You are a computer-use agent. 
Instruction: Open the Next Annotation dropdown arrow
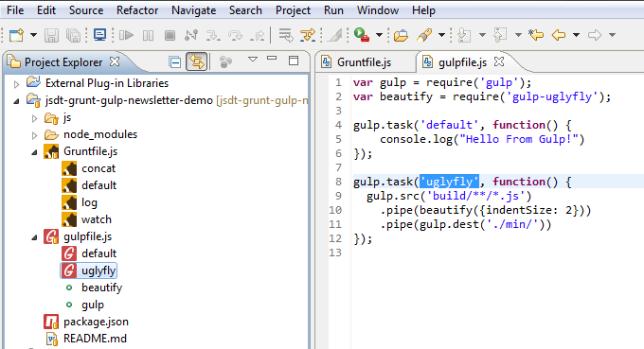click(482, 35)
